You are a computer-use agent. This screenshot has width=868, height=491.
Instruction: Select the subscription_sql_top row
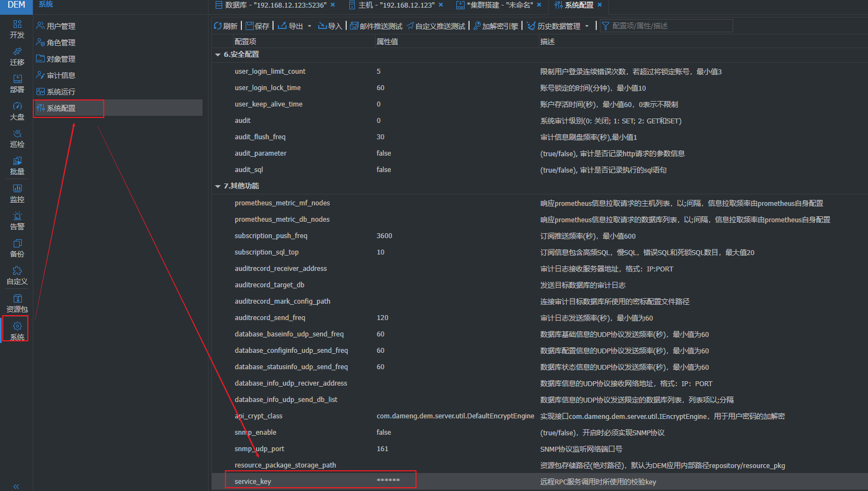pyautogui.click(x=539, y=252)
